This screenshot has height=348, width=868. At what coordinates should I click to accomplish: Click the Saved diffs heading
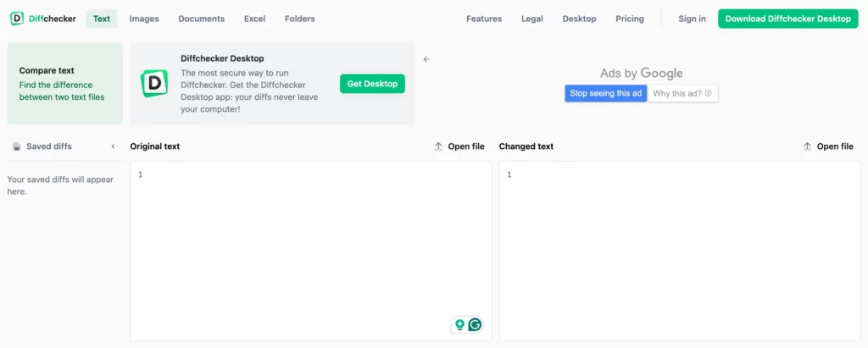(x=49, y=146)
